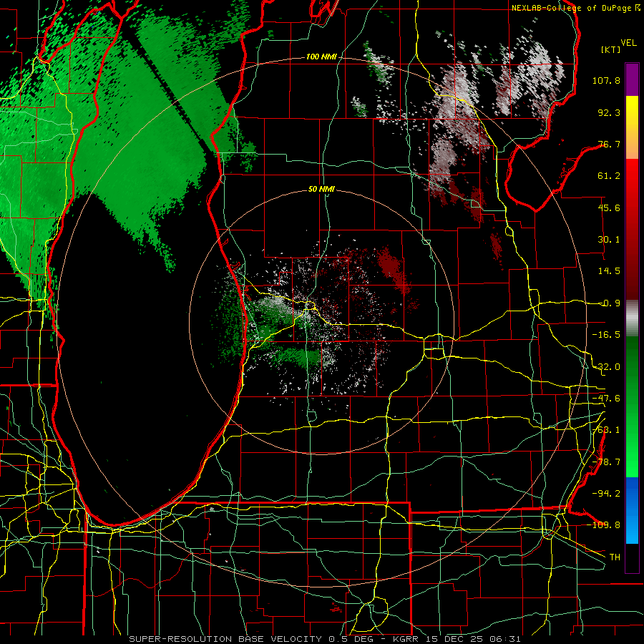Click the -94.2 velocity scale value
Screen dimensions: 644x644
point(606,494)
